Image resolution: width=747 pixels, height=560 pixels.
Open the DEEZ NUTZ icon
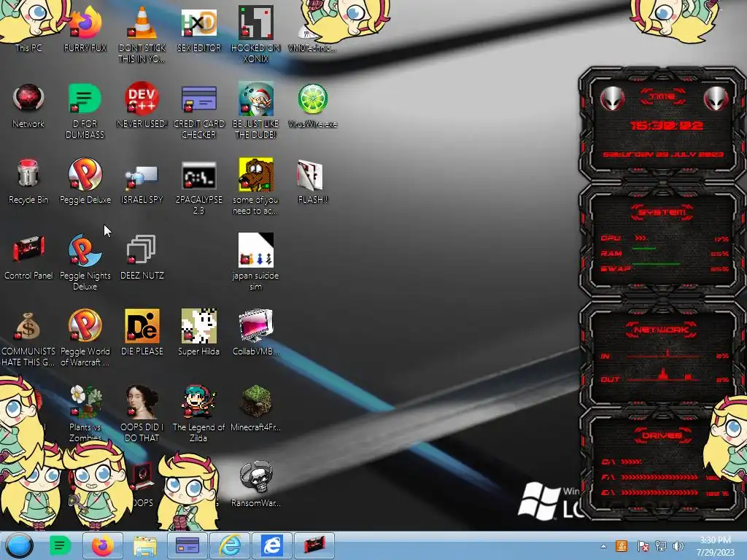pyautogui.click(x=142, y=256)
